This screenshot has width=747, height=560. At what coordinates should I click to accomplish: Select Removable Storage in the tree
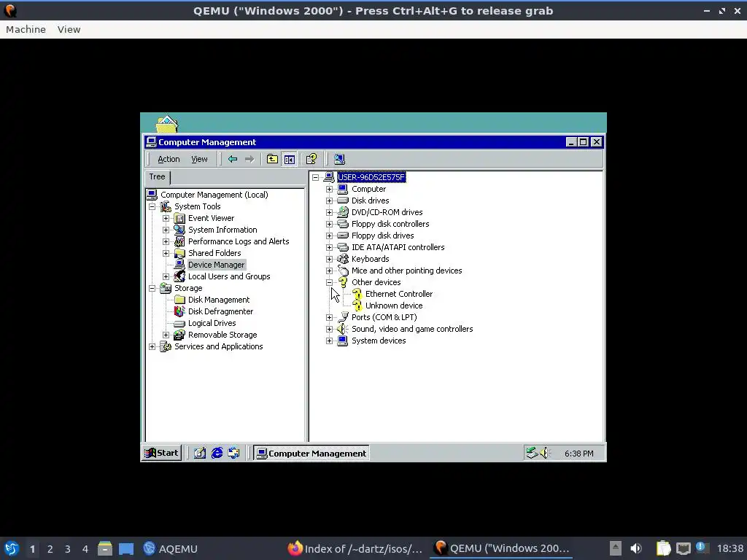222,335
